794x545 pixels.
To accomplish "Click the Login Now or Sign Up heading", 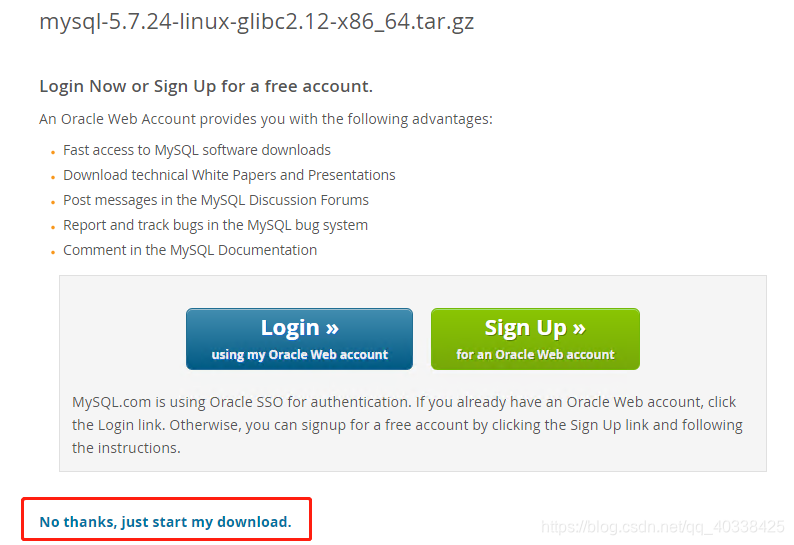I will tap(206, 86).
